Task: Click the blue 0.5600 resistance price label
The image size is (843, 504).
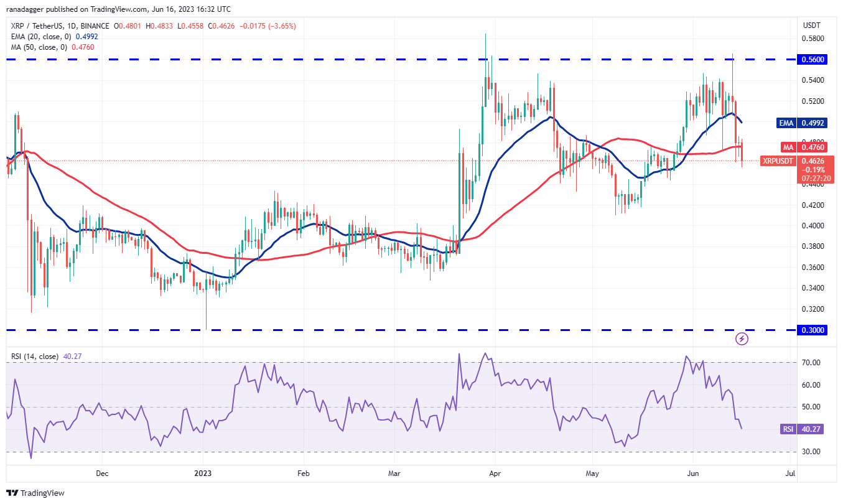Action: click(812, 59)
